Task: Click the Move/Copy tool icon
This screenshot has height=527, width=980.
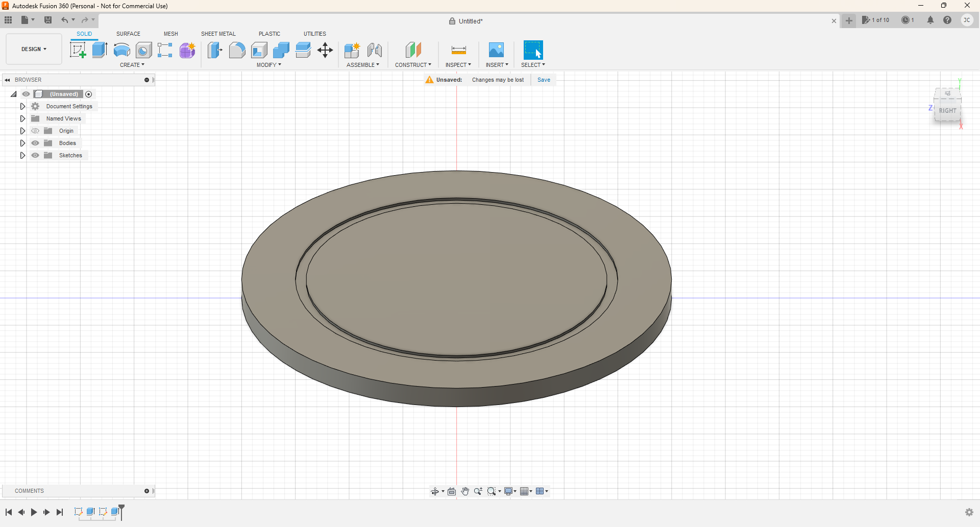Action: point(325,50)
